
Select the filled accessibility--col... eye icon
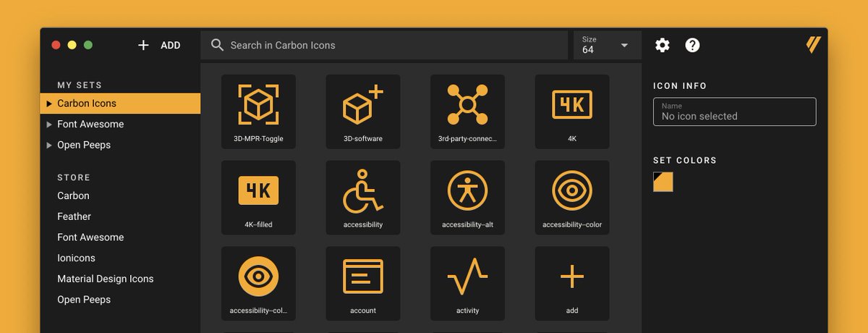(x=258, y=284)
